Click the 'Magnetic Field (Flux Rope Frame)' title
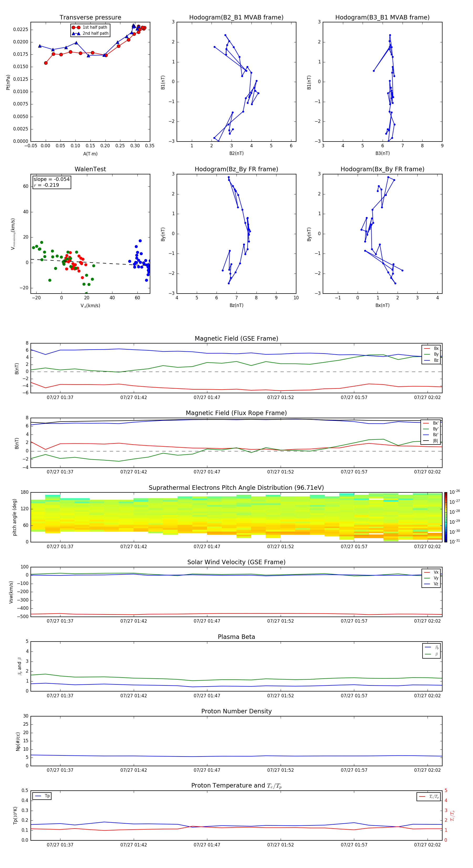Image resolution: width=473 pixels, height=868 pixels. 236,413
